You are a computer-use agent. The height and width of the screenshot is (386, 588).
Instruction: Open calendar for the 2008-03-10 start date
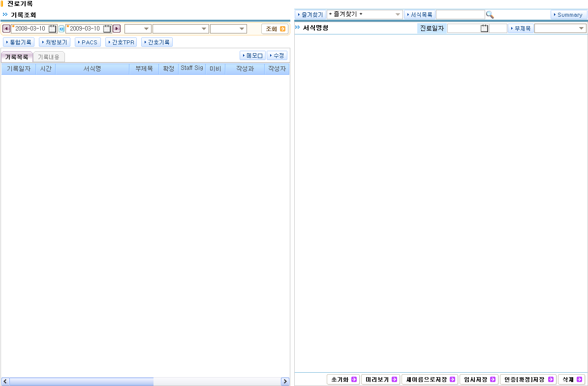(x=53, y=29)
